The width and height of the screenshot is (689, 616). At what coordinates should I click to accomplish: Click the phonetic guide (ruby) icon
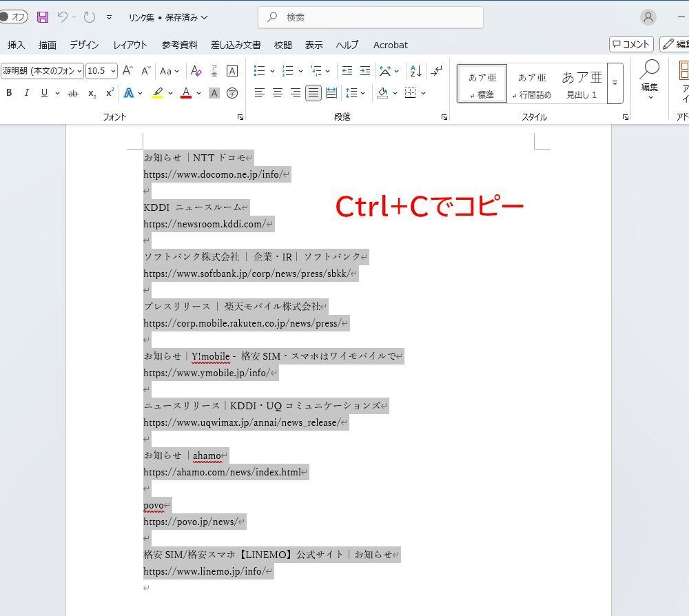click(214, 71)
